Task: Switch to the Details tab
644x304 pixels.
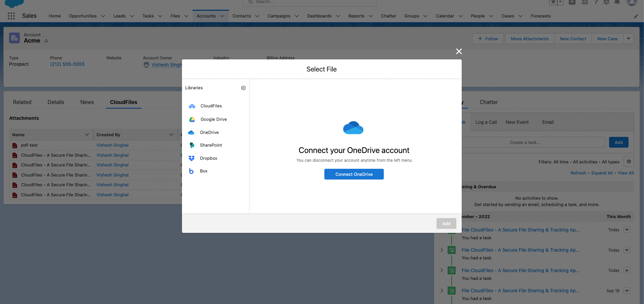Action: 56,102
